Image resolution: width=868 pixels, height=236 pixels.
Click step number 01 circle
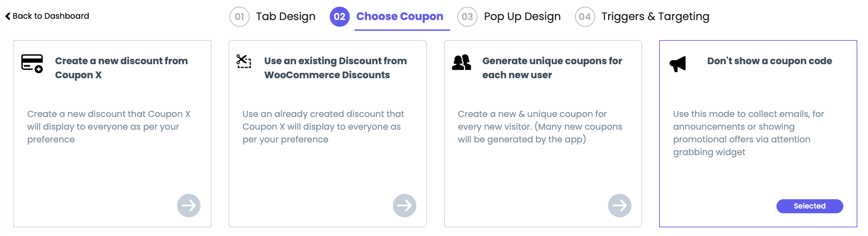[x=239, y=16]
